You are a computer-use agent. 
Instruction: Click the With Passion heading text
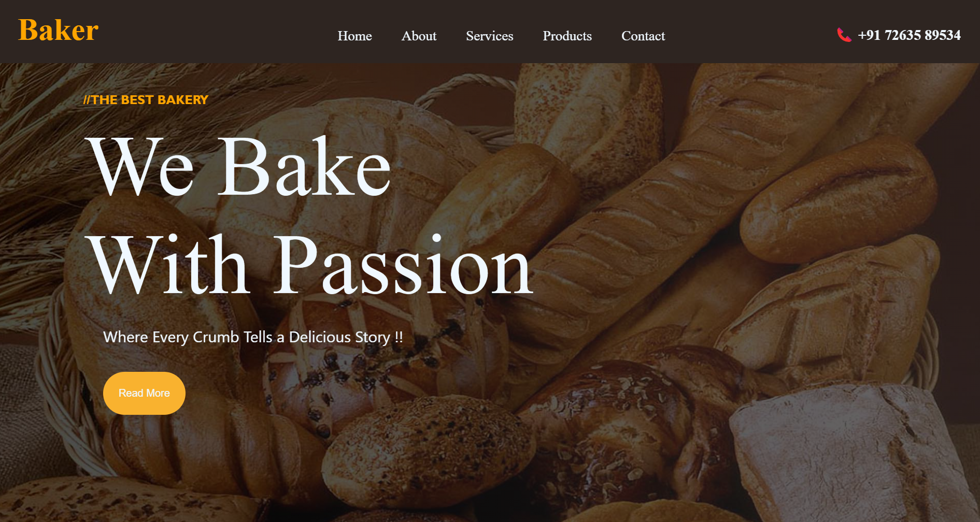pos(310,265)
